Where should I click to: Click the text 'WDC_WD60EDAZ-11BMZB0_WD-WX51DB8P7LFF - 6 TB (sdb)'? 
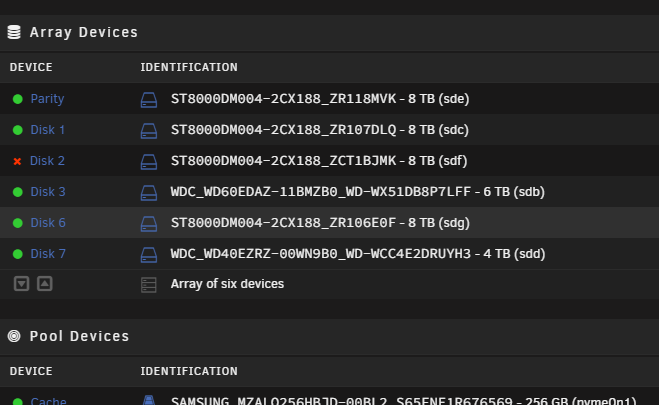click(x=358, y=192)
